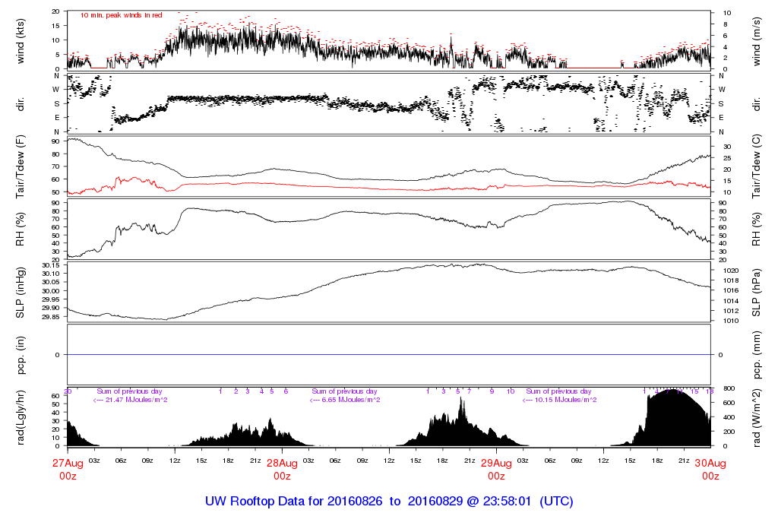
Task: Click the '1020' hPa tick value
Action: [732, 271]
